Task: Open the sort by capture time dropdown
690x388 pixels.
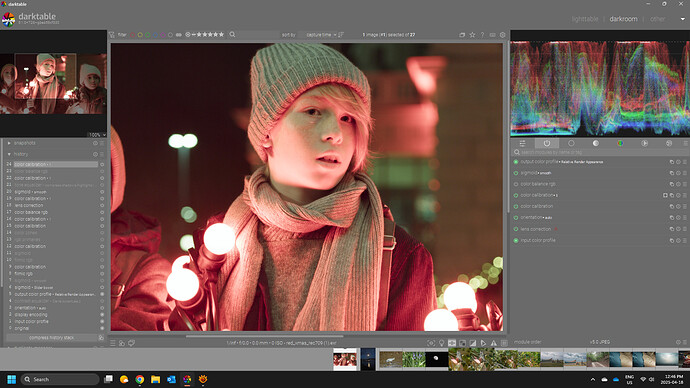Action: 318,34
